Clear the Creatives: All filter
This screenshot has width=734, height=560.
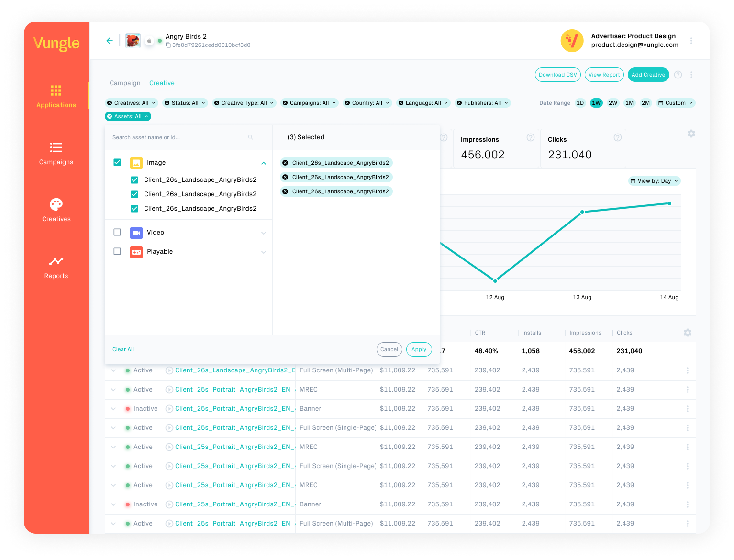[110, 103]
